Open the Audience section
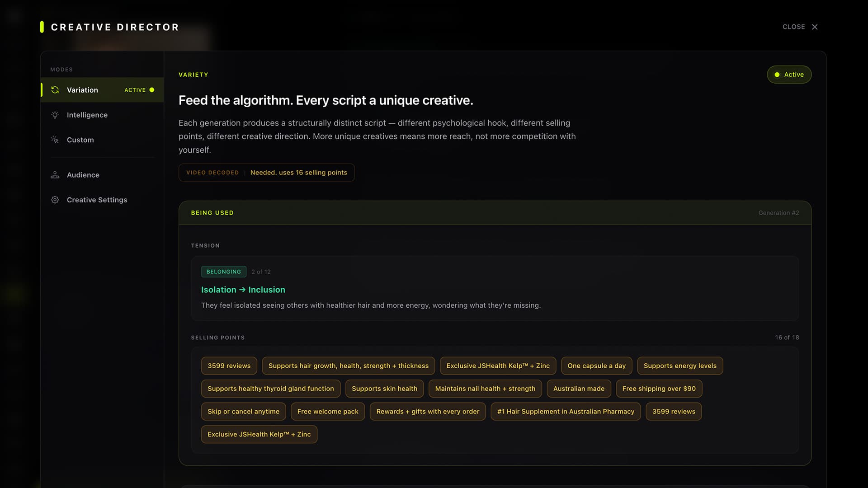Image resolution: width=868 pixels, height=488 pixels. click(x=102, y=175)
